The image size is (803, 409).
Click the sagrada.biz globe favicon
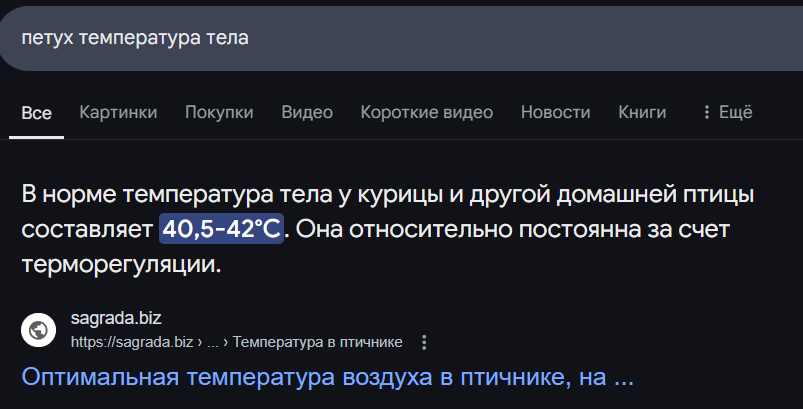pos(38,330)
